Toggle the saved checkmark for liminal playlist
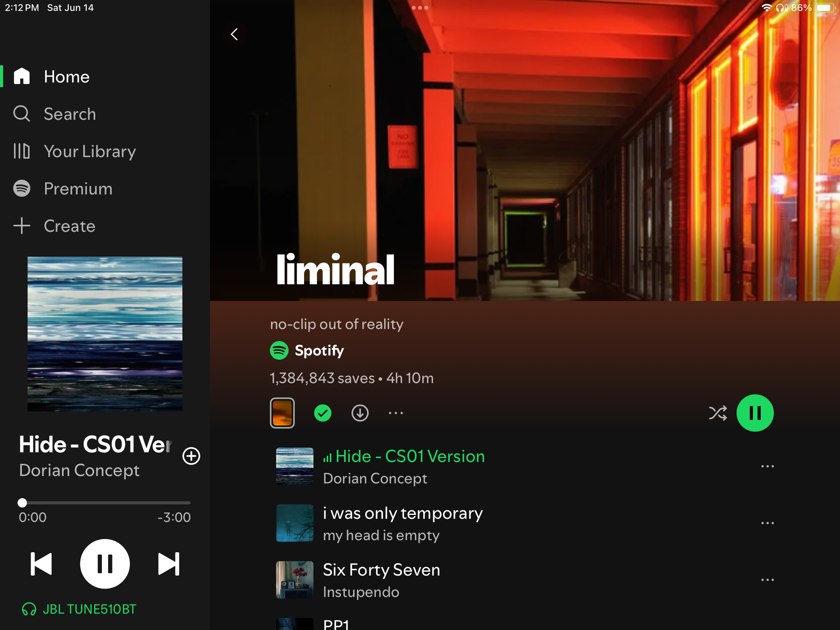 click(323, 413)
